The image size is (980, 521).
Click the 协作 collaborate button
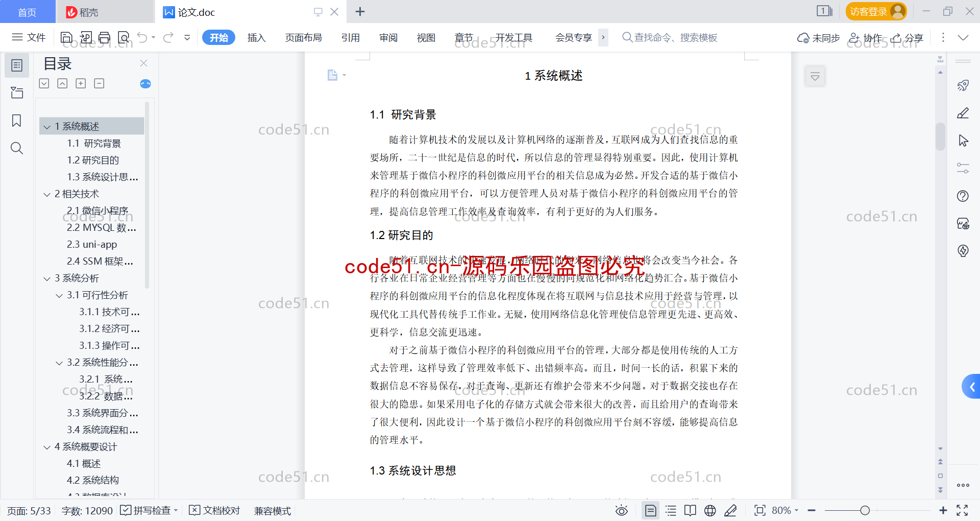[865, 38]
